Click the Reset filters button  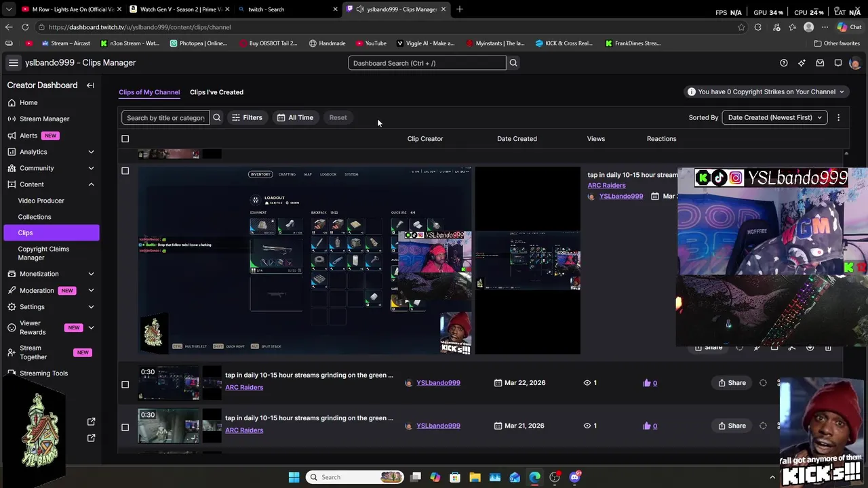coord(338,117)
